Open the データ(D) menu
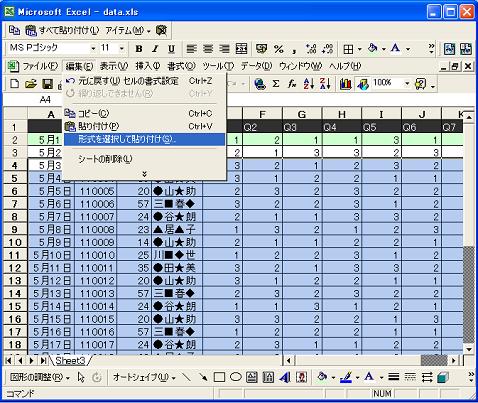This screenshot has height=403, width=478. [x=256, y=66]
